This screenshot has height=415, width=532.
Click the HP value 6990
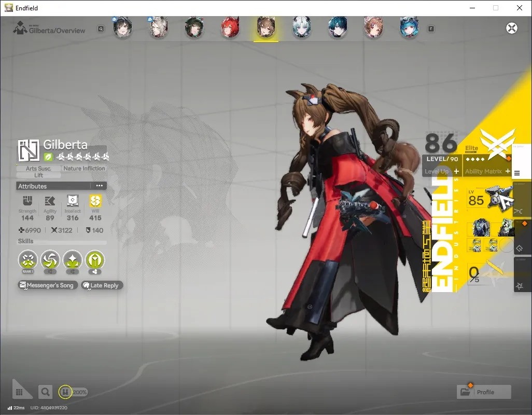pos(30,230)
